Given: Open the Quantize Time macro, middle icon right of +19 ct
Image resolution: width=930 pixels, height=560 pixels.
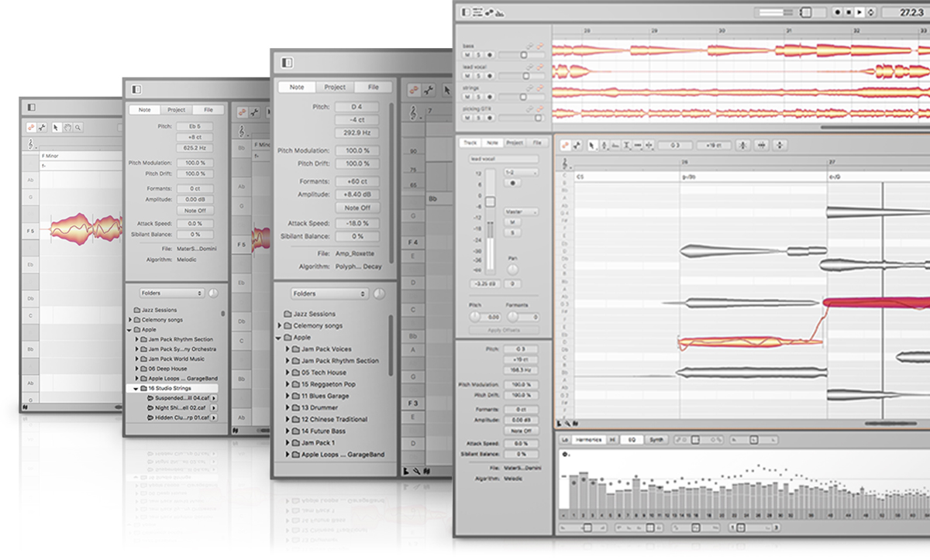Looking at the screenshot, I should tap(762, 145).
